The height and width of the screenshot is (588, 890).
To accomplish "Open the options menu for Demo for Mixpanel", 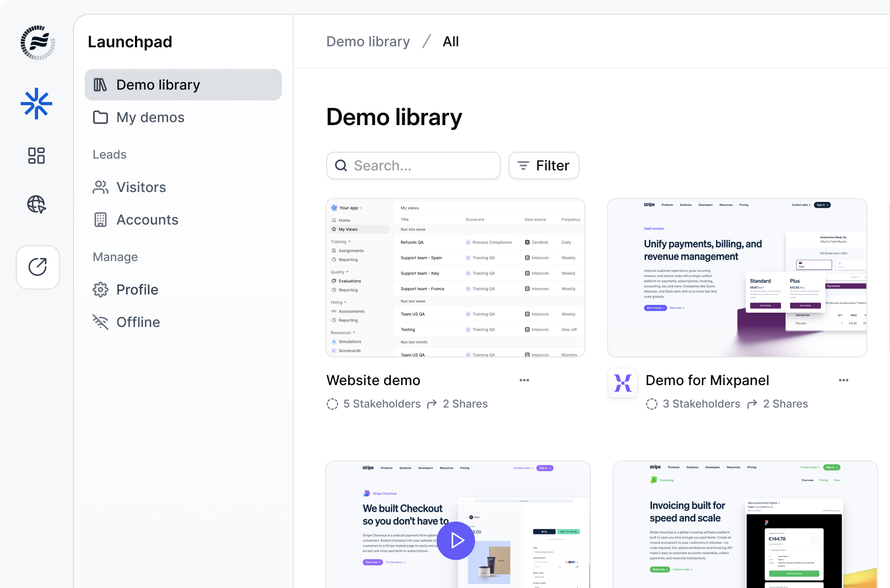I will click(x=844, y=380).
